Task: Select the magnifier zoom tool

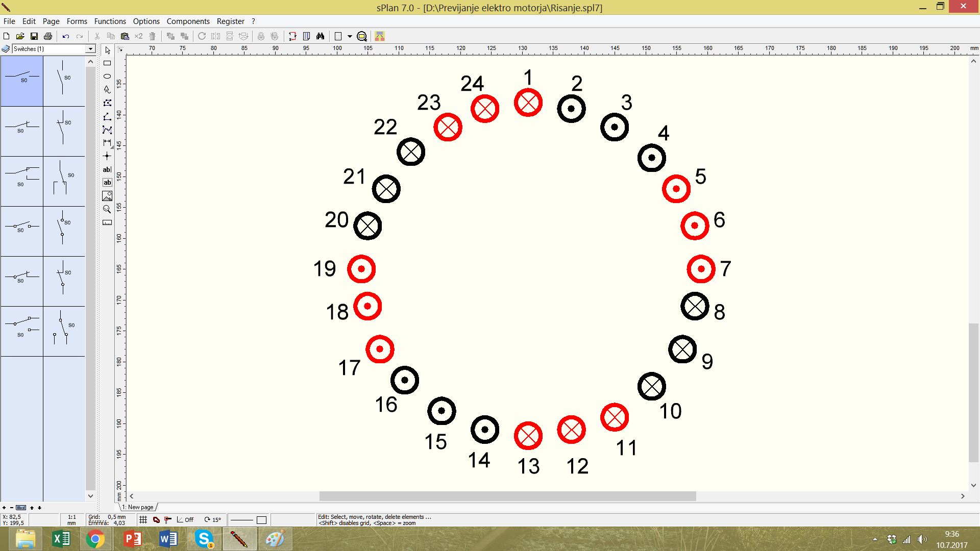Action: click(107, 209)
